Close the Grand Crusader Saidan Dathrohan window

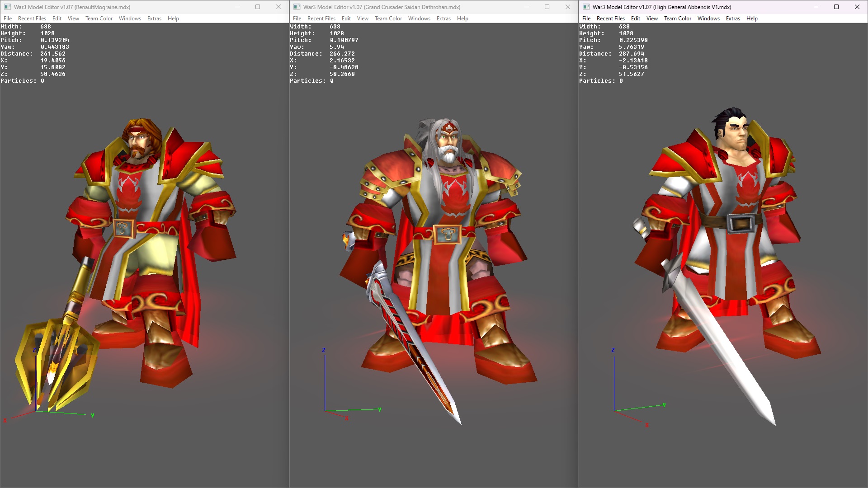[568, 7]
